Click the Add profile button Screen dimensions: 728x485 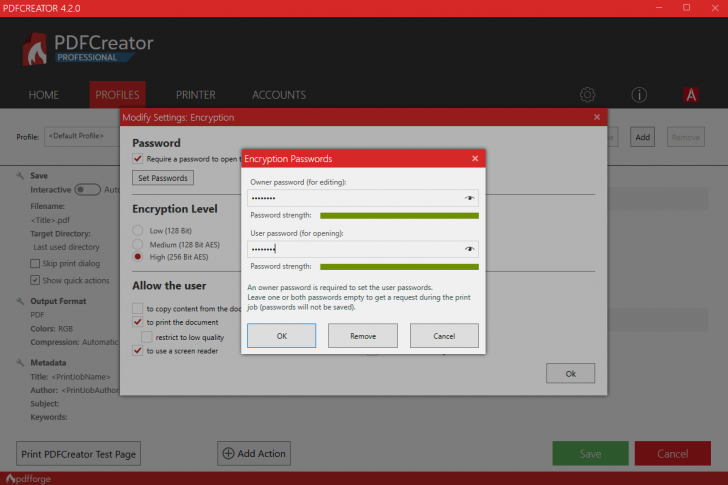[x=643, y=137]
